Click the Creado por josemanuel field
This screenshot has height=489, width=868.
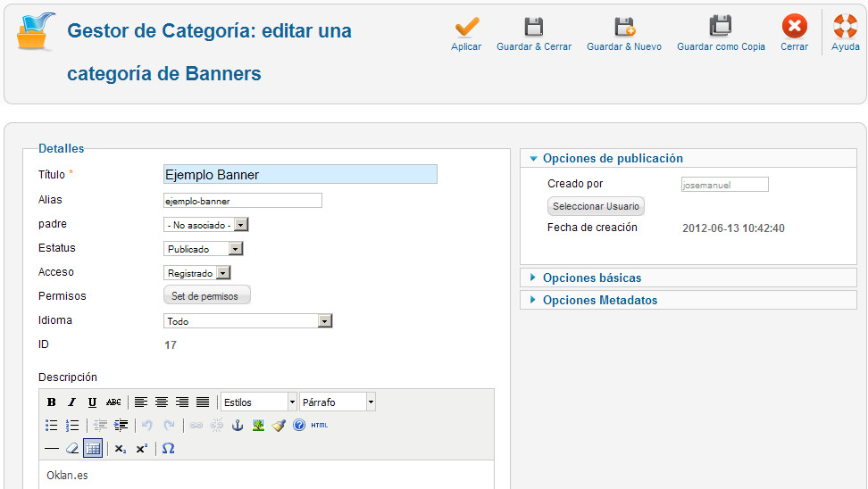coord(724,185)
